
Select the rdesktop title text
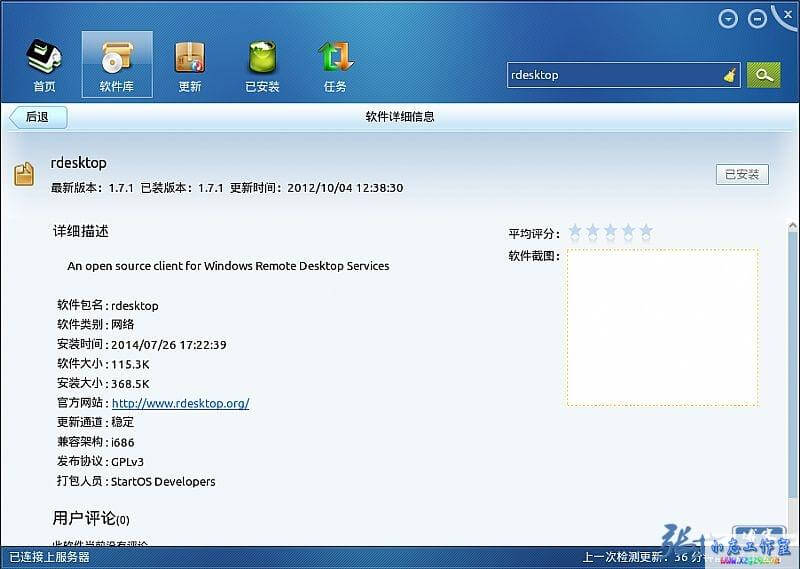click(x=79, y=163)
